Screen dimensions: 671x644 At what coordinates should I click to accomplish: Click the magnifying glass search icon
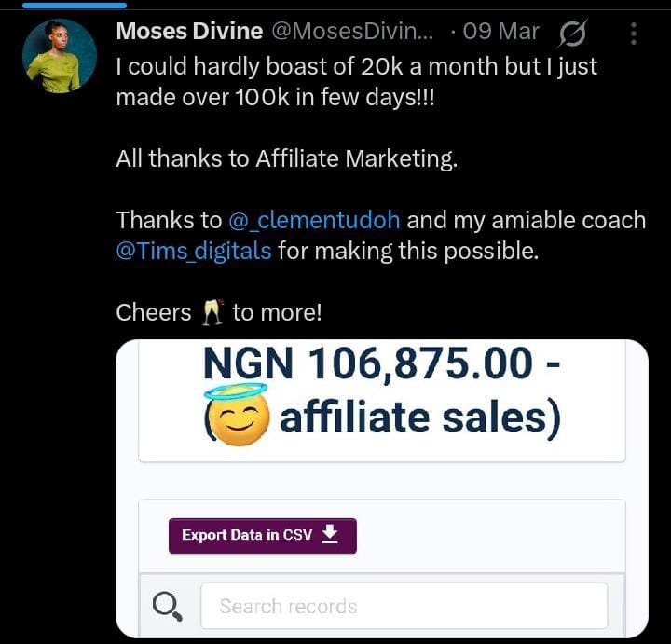(x=167, y=607)
